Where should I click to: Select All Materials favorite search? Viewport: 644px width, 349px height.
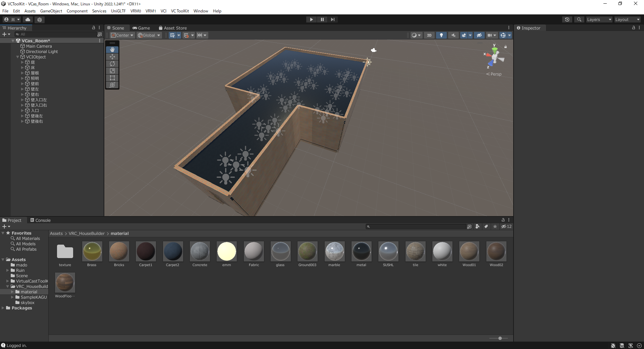[28, 239]
